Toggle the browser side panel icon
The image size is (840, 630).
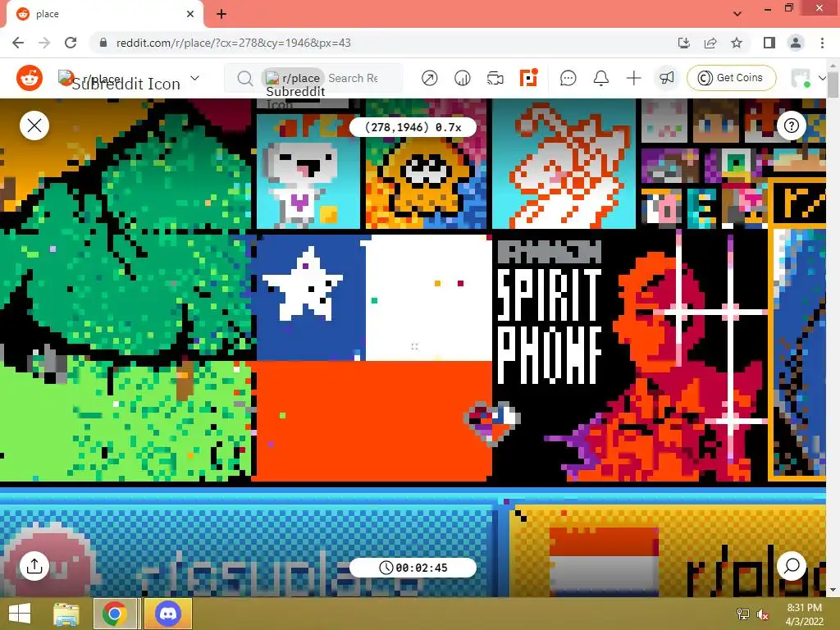(769, 43)
